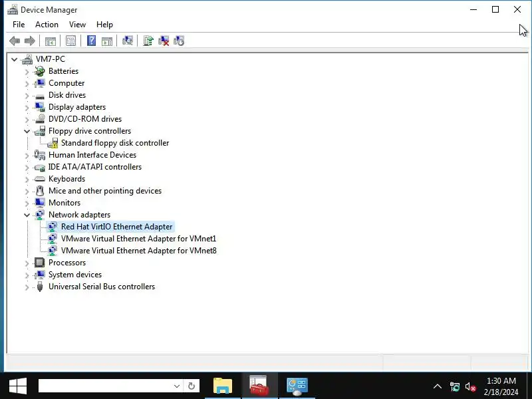Click the taskbar refresh button
This screenshot has width=532, height=399.
tap(192, 386)
